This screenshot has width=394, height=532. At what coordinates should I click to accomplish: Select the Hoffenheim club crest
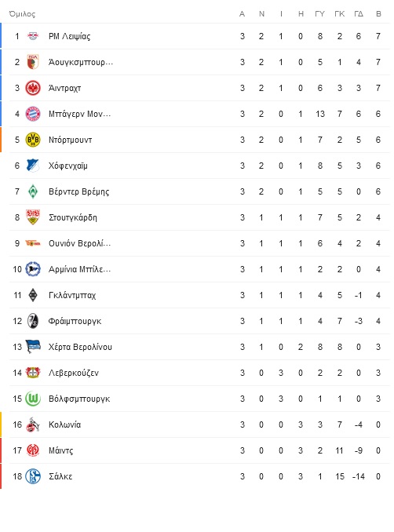(33, 166)
